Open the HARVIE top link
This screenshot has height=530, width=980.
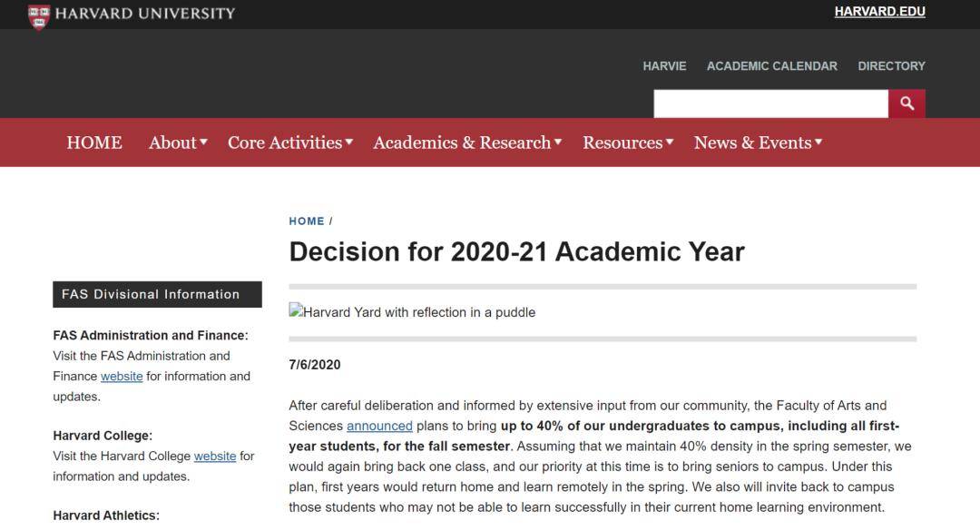pos(664,66)
